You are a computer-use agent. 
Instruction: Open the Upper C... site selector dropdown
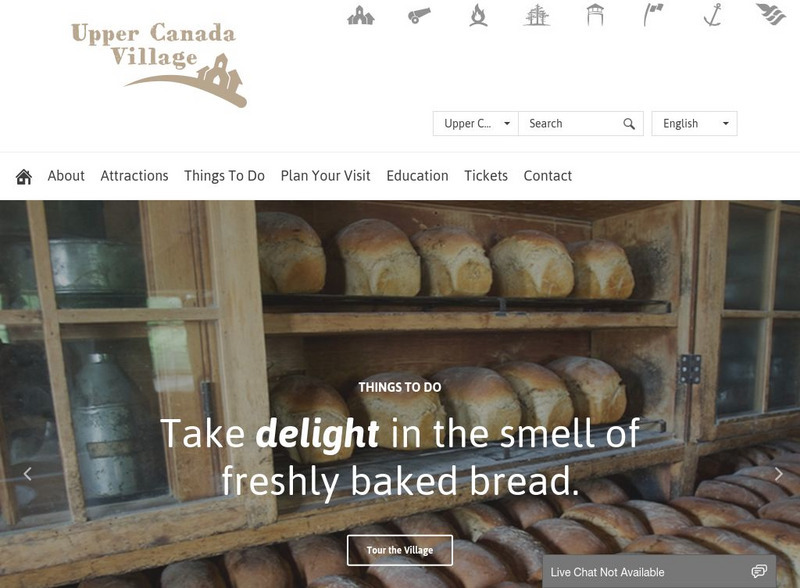point(476,124)
